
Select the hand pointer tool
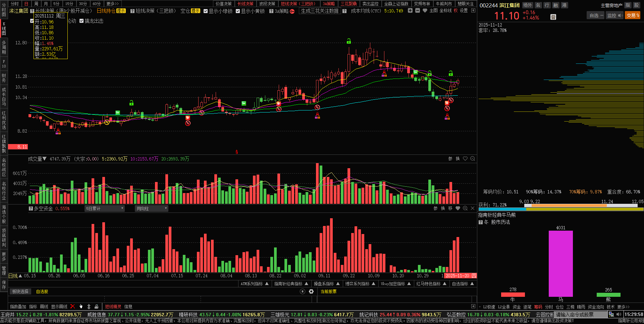point(81,307)
